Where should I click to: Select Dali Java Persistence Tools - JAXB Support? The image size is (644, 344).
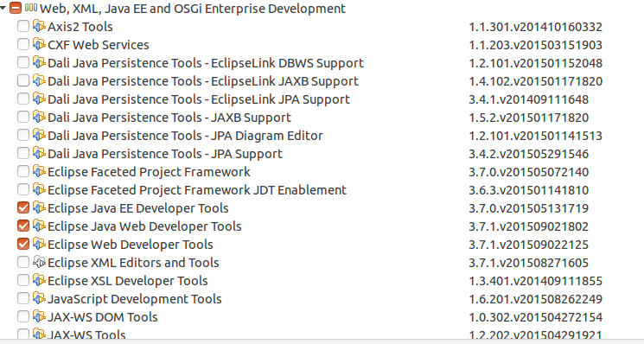click(x=169, y=118)
